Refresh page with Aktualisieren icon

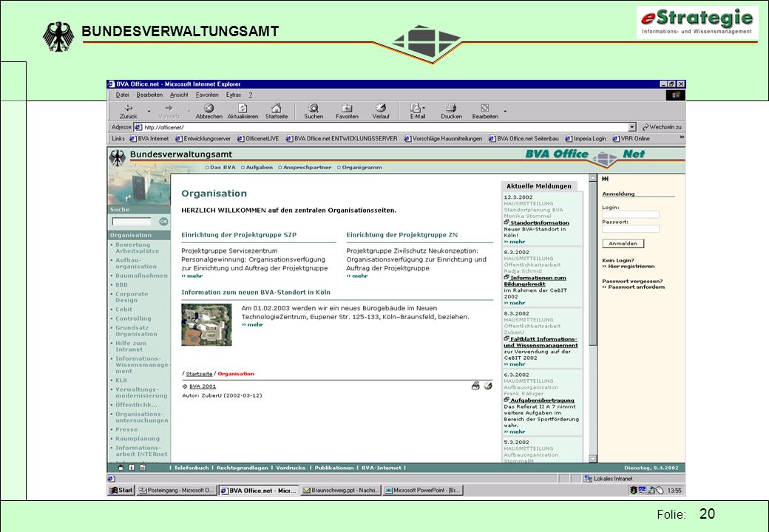click(243, 112)
